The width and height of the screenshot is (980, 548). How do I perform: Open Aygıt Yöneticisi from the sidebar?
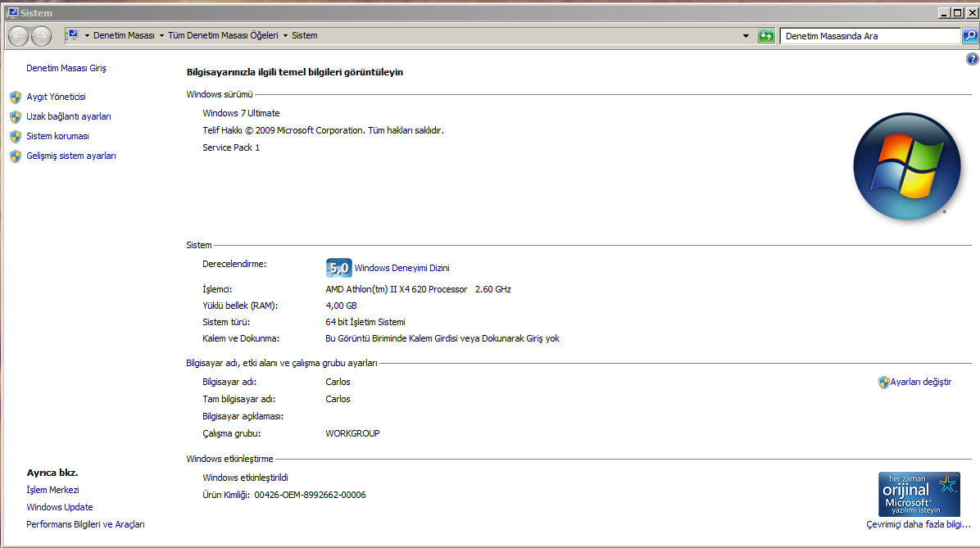tap(56, 97)
